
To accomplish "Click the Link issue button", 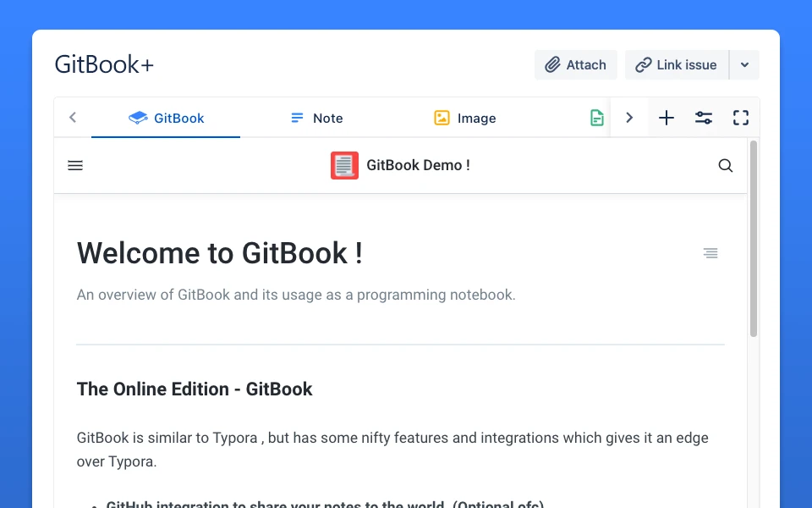I will point(676,65).
